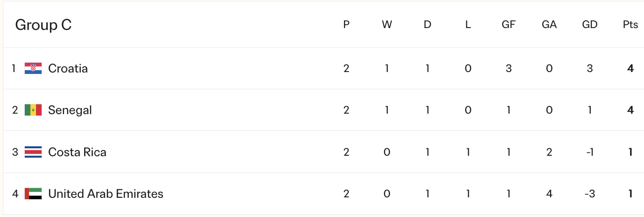The width and height of the screenshot is (644, 217).
Task: Click the Pts column header
Action: pyautogui.click(x=630, y=25)
